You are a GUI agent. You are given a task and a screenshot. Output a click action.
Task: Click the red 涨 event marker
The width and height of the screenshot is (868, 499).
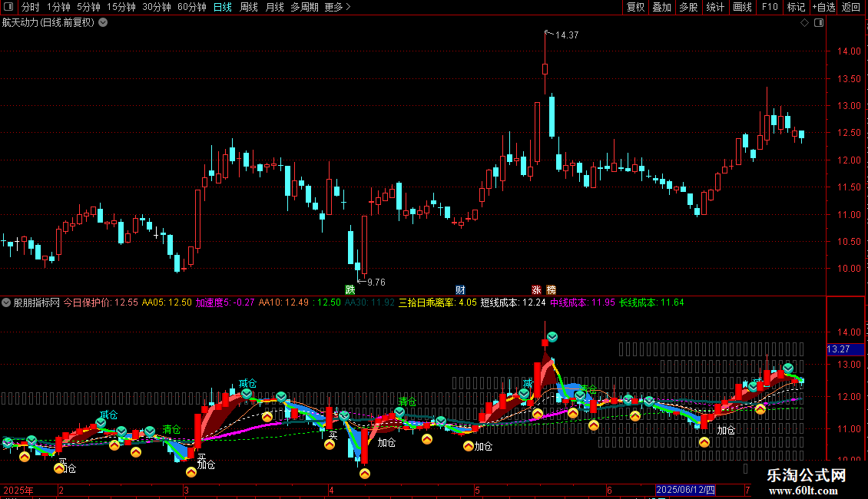tap(536, 290)
